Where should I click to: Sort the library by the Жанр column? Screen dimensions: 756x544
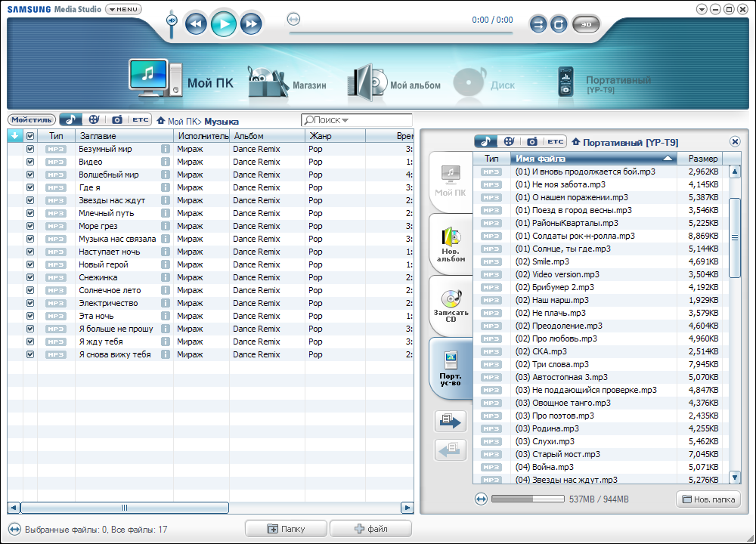click(x=335, y=136)
